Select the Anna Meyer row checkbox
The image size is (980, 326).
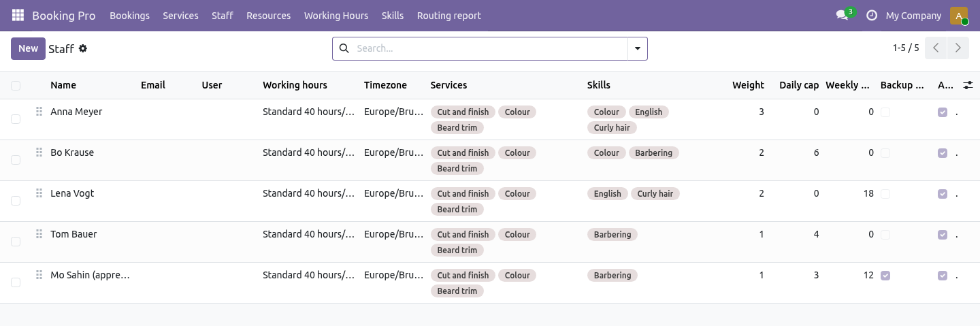[x=16, y=119]
